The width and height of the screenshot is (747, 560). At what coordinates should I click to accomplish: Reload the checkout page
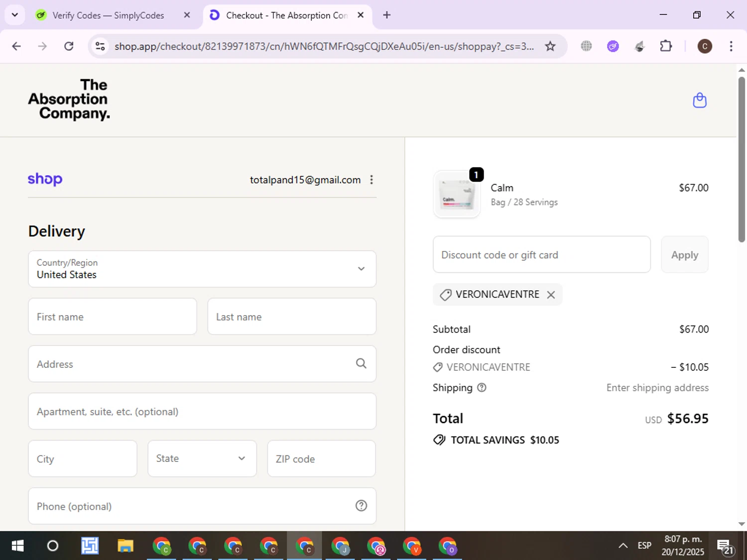point(69,46)
